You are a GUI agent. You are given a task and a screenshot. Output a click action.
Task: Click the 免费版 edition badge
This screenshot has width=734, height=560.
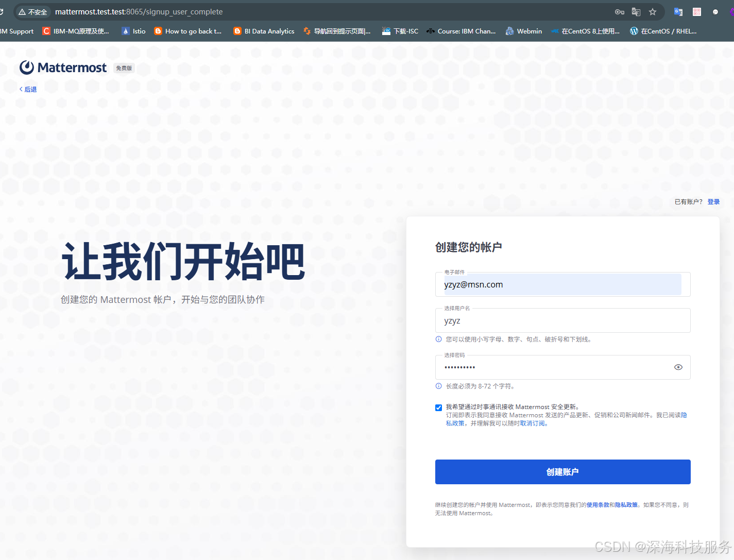(x=124, y=68)
